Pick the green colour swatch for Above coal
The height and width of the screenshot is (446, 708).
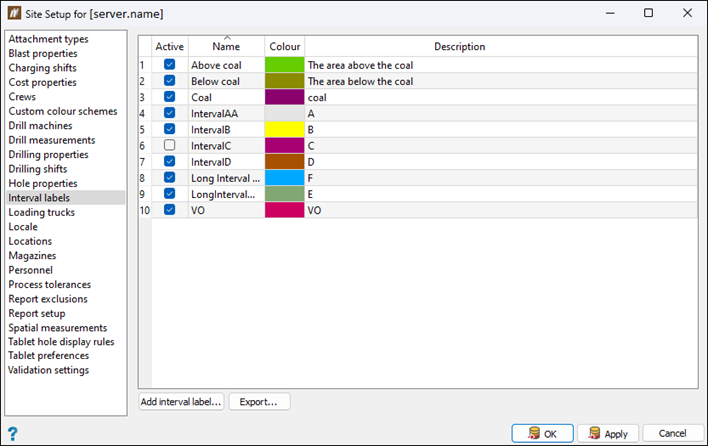[x=284, y=65]
